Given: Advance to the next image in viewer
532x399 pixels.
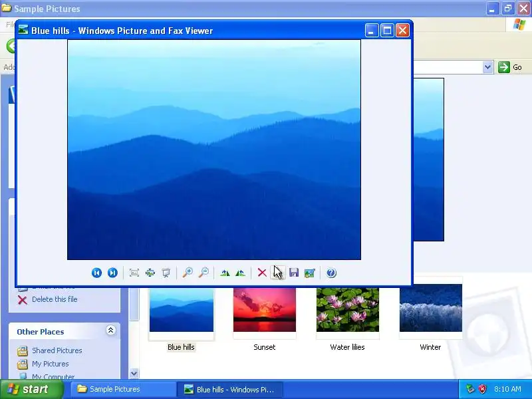Looking at the screenshot, I should tap(112, 273).
